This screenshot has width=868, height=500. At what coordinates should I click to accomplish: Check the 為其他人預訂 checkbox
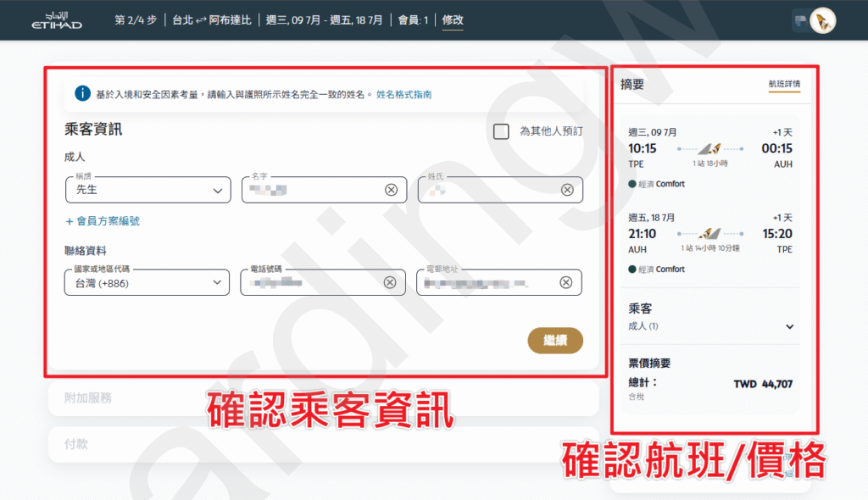point(501,131)
